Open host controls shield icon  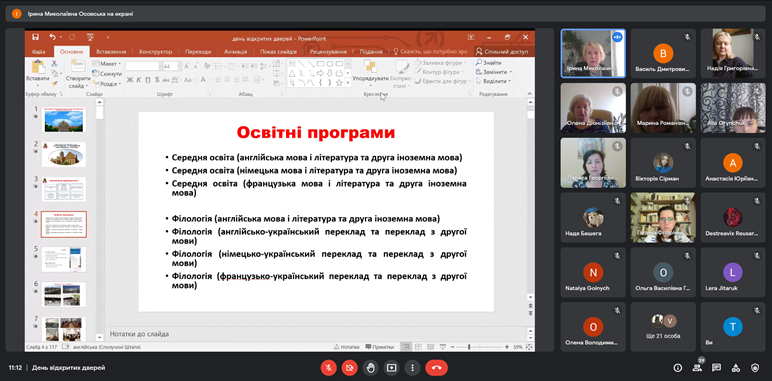[755, 367]
